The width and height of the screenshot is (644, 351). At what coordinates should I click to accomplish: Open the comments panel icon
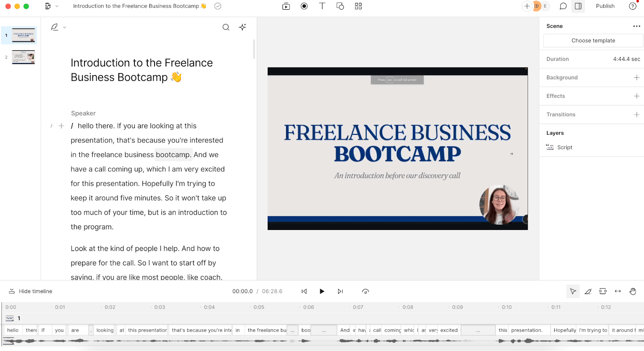(563, 6)
